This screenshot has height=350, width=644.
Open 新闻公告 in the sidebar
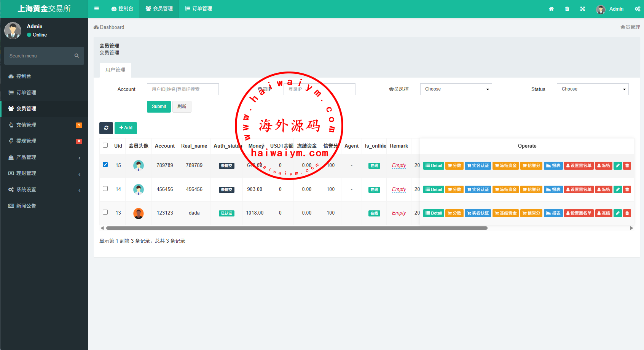point(44,206)
